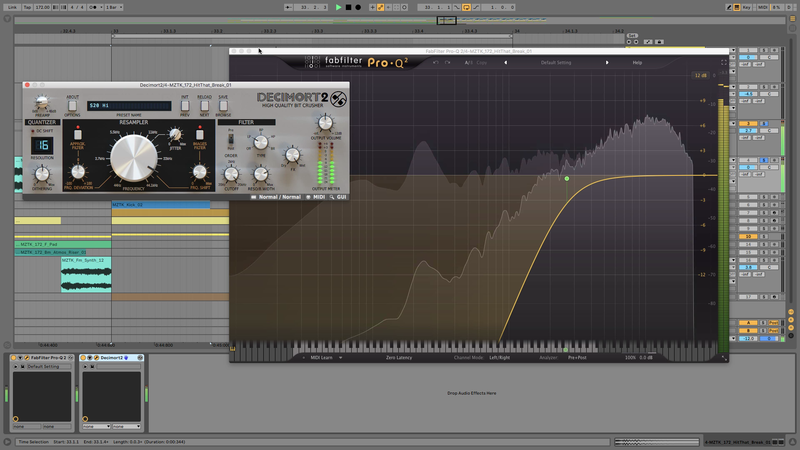Select the MZTK_Fm_Synth_12 audio clip
This screenshot has width=800, height=450.
pos(86,274)
